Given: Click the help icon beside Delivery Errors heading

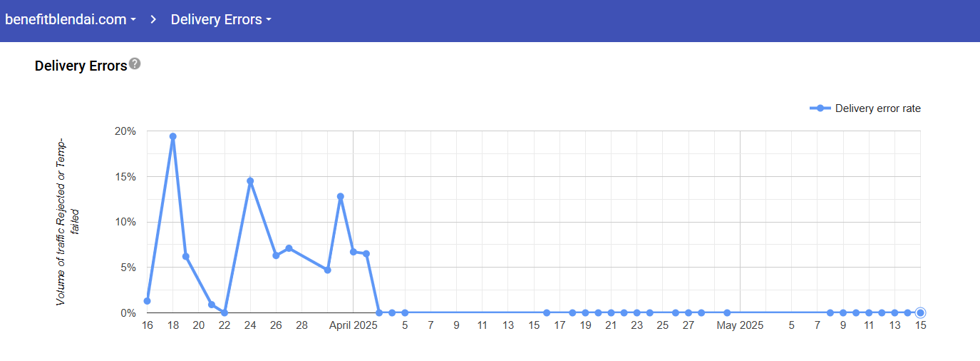Looking at the screenshot, I should 135,64.
